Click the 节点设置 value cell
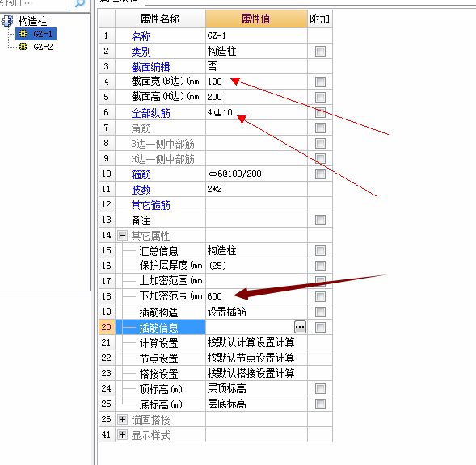The width and height of the screenshot is (476, 465). click(x=256, y=358)
